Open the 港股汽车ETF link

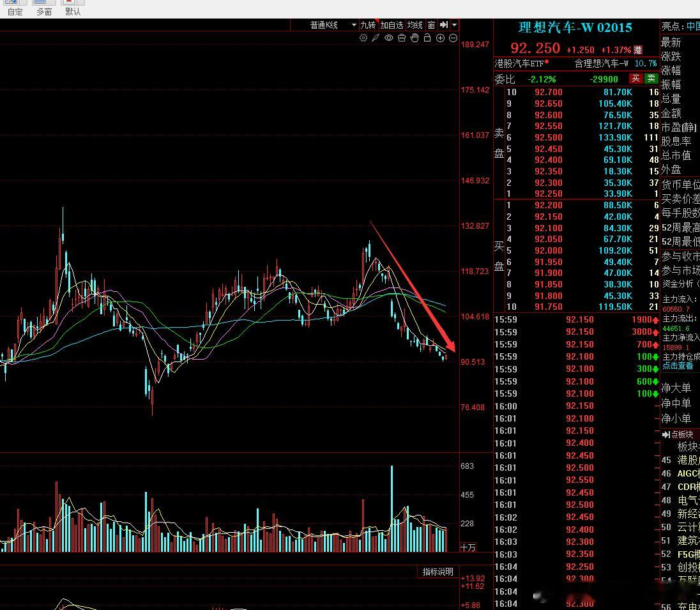(x=519, y=63)
